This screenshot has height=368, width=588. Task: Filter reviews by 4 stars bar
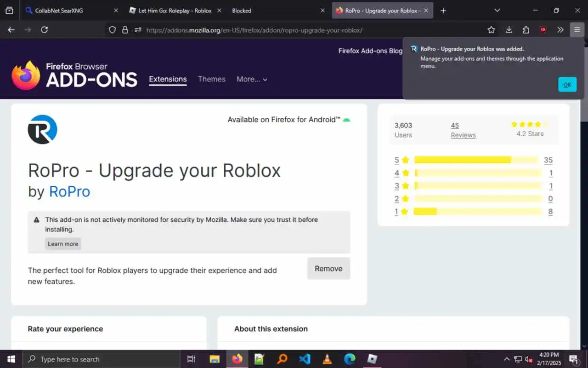point(478,173)
